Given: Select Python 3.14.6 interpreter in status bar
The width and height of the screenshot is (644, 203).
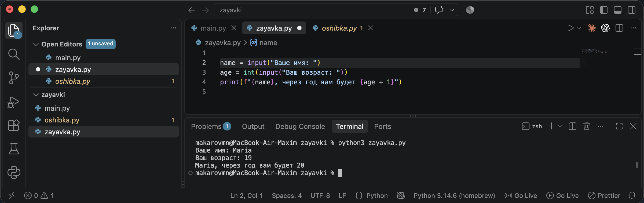Looking at the screenshot, I should pos(454,195).
